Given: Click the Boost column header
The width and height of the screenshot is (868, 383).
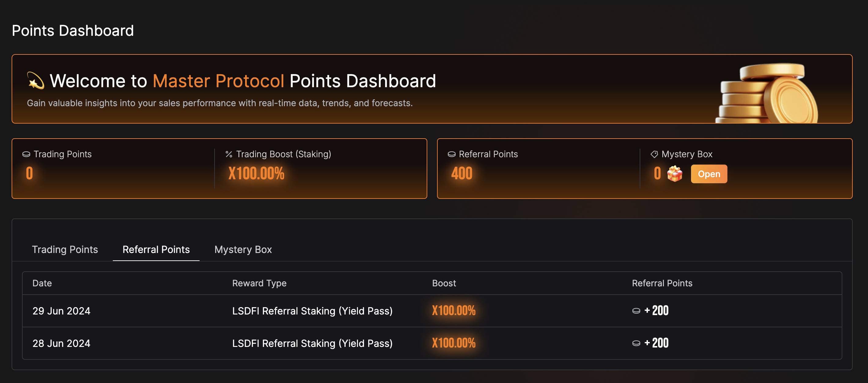Looking at the screenshot, I should 444,283.
